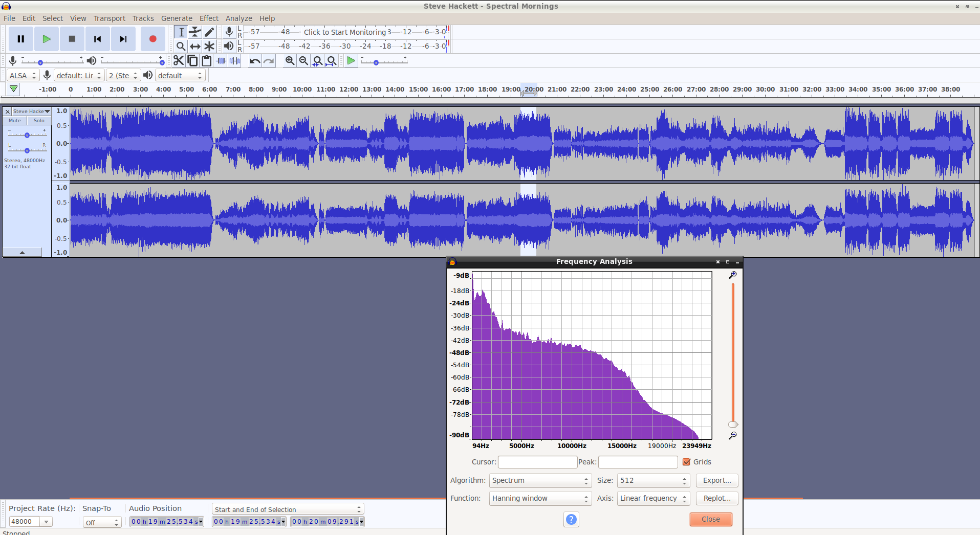Image resolution: width=980 pixels, height=535 pixels.
Task: Click the Trim audio outside selection icon
Action: click(x=221, y=61)
